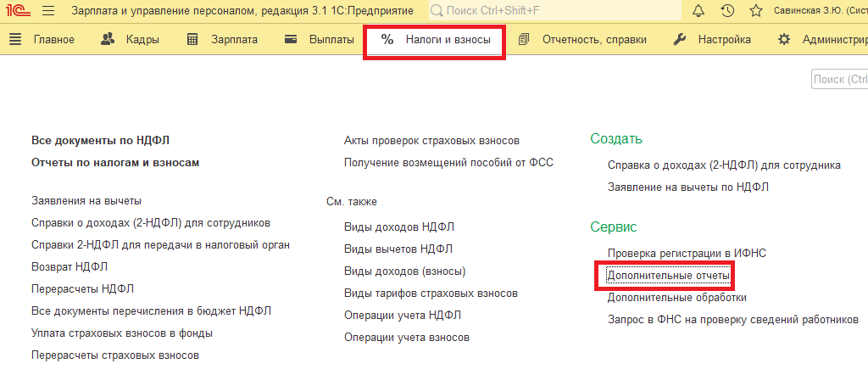The width and height of the screenshot is (868, 386).
Task: Open the Главное section
Action: (53, 39)
